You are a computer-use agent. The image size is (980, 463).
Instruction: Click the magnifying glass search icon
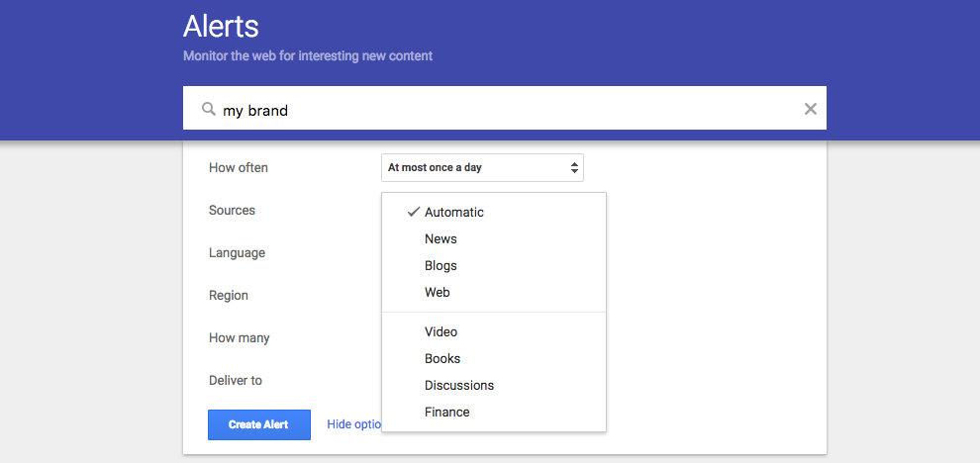tap(209, 110)
